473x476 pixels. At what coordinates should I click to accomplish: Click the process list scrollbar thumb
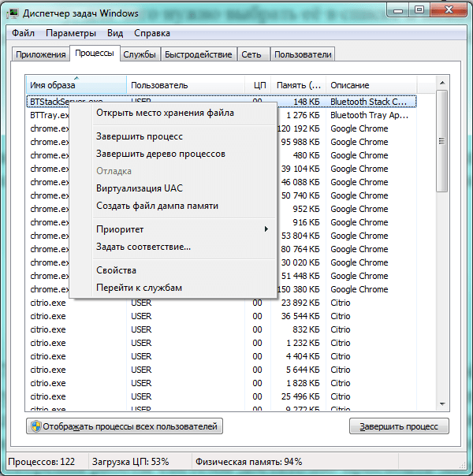(442, 141)
